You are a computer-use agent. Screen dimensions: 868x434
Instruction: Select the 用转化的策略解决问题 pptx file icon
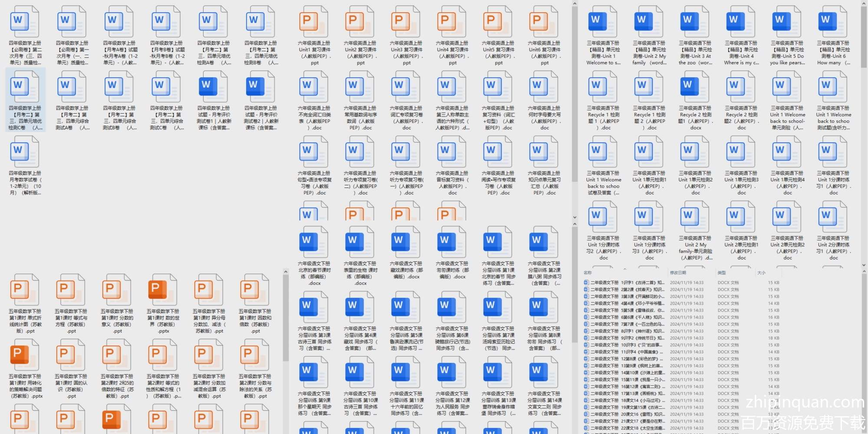tap(25, 355)
